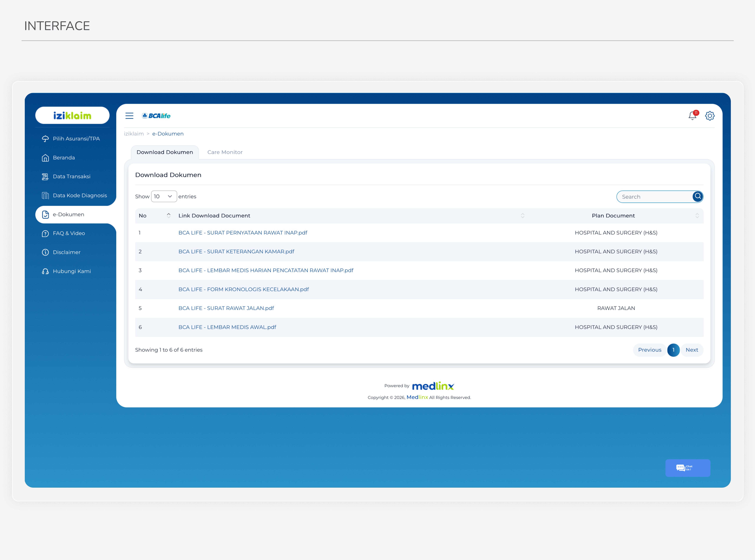This screenshot has height=560, width=755.
Task: Select FAQ & Video in sidebar
Action: pos(69,234)
